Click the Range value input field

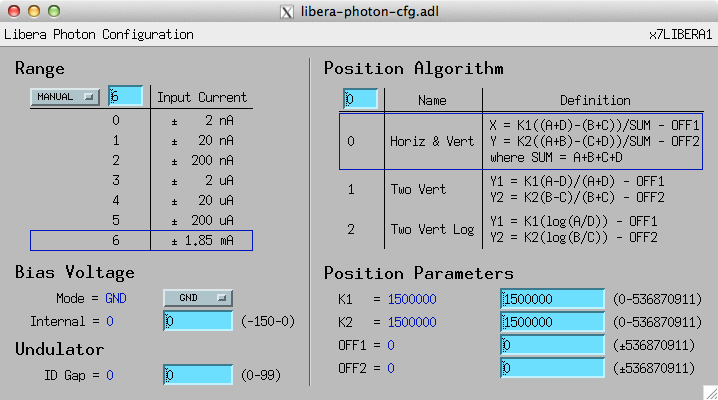coord(125,96)
